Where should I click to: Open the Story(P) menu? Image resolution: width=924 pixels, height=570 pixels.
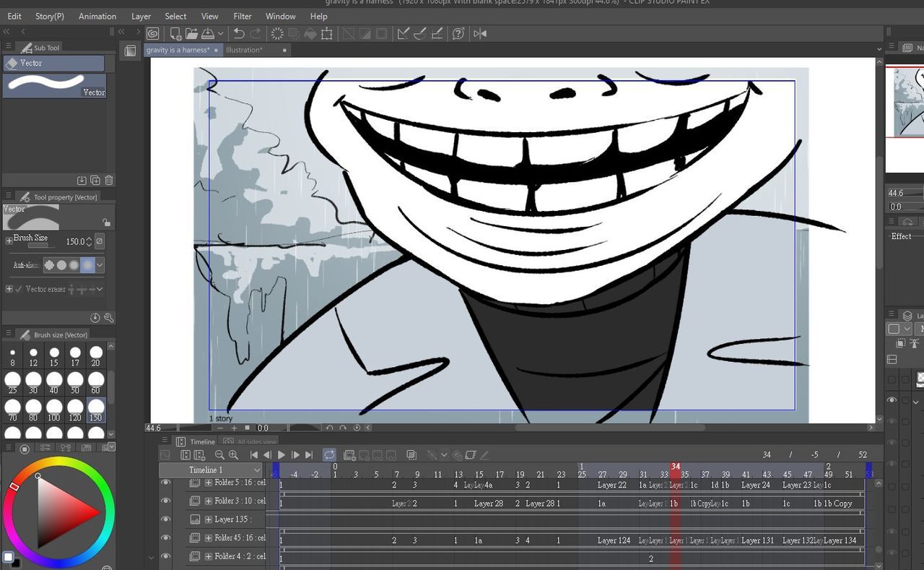(x=50, y=16)
